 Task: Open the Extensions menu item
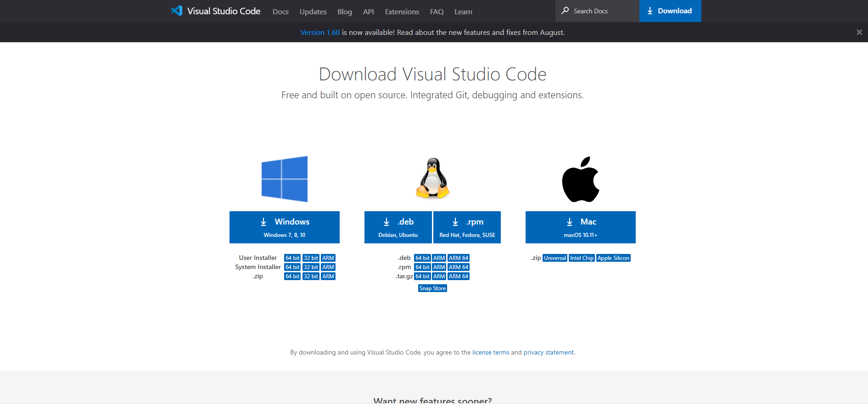click(x=402, y=11)
